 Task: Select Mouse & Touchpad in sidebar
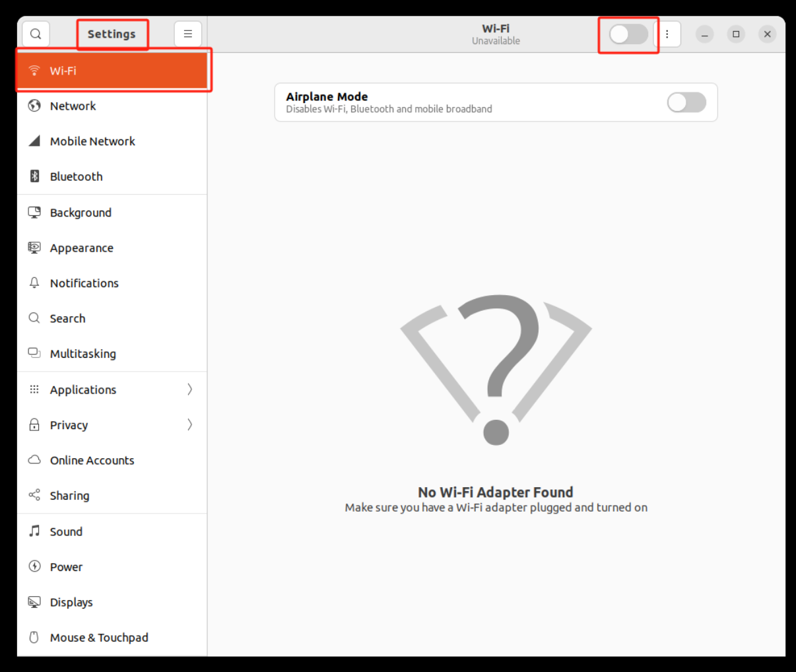(x=99, y=638)
